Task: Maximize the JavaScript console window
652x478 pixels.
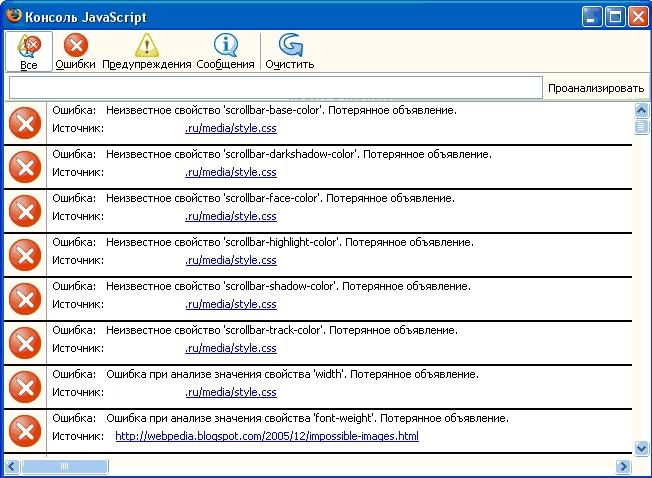Action: click(614, 15)
